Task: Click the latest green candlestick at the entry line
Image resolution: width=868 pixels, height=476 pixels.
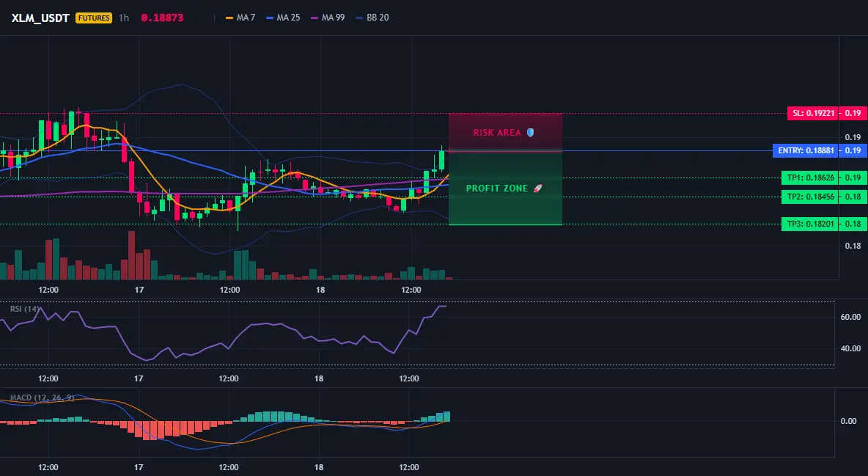Action: [x=442, y=159]
